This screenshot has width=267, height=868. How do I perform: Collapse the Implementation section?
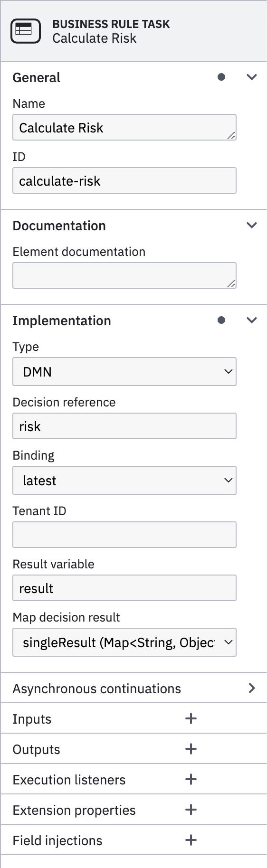(252, 320)
